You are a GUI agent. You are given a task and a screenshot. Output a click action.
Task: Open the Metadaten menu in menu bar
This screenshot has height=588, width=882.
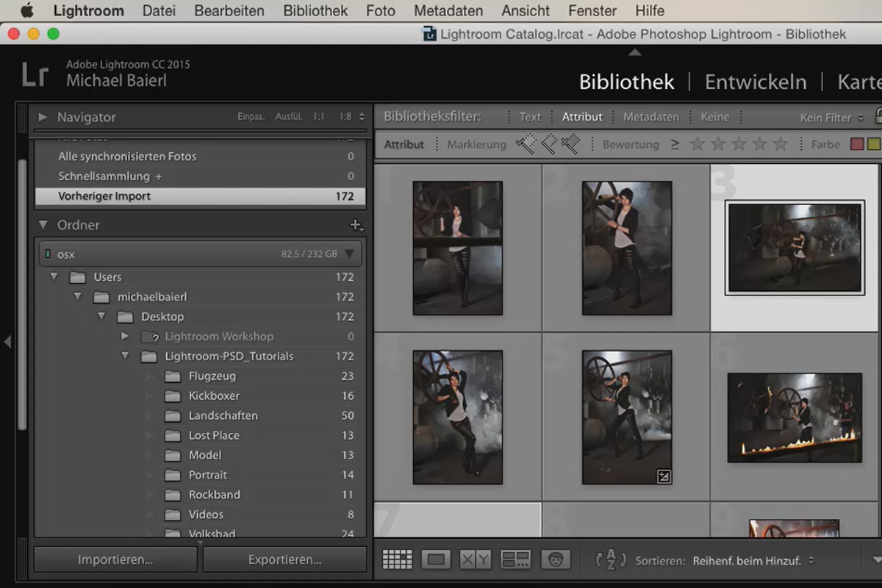tap(448, 11)
